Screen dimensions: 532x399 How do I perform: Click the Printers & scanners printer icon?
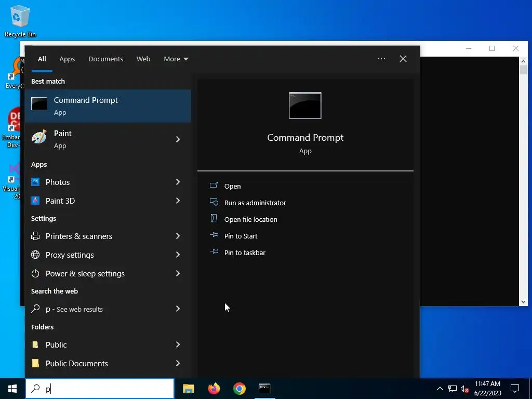coord(35,236)
